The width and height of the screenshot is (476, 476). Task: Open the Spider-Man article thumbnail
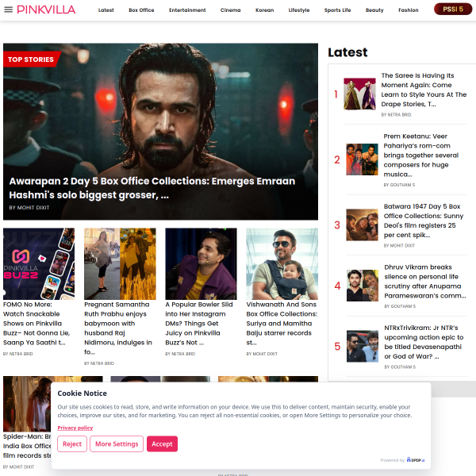click(x=27, y=404)
